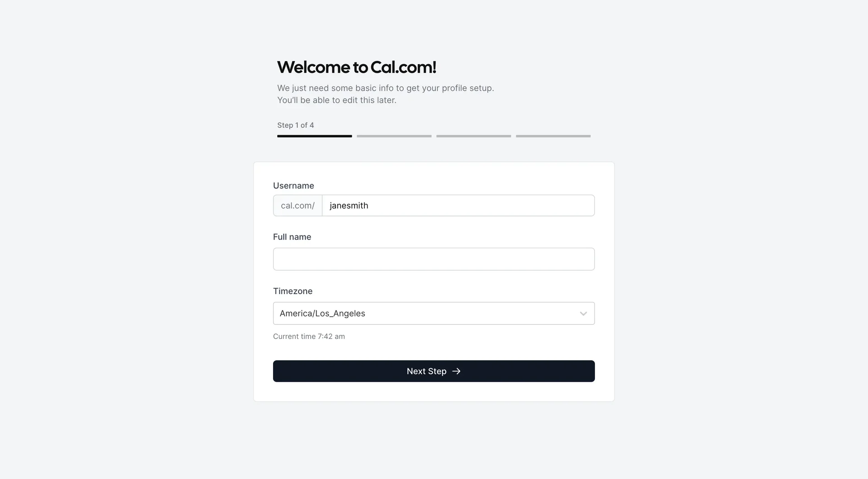This screenshot has height=479, width=868.
Task: Click the Username field label
Action: (293, 185)
